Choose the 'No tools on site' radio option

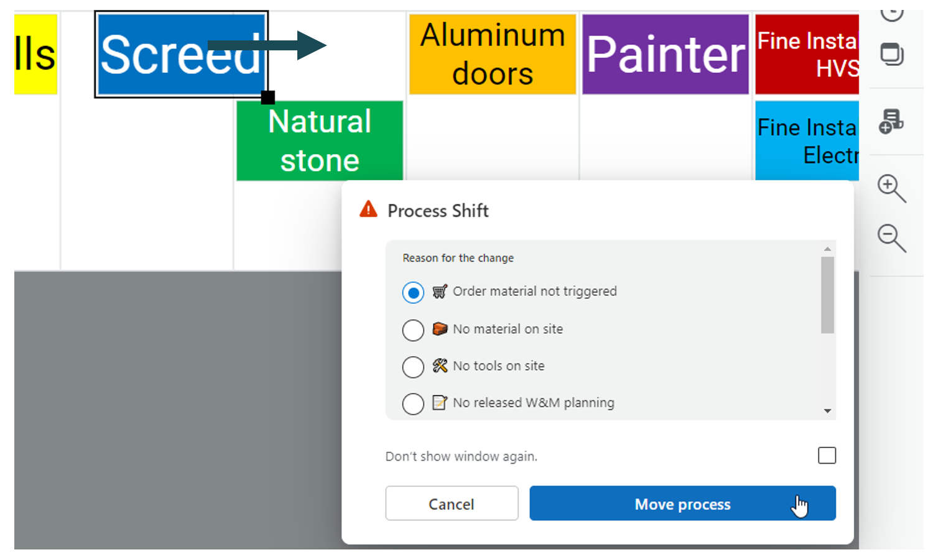(413, 367)
